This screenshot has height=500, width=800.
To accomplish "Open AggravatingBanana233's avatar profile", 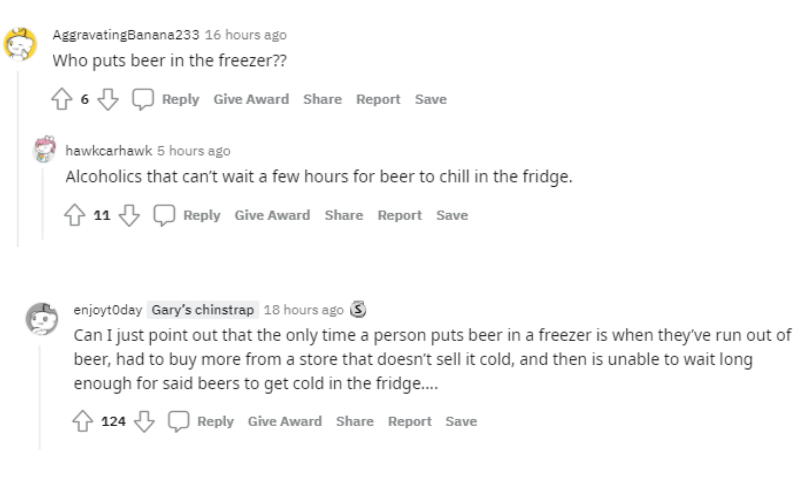I will [20, 44].
